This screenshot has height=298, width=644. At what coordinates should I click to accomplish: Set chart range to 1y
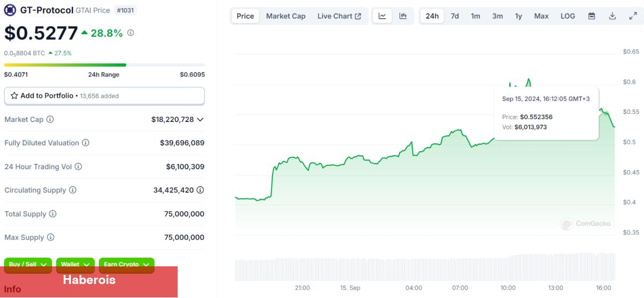(x=518, y=16)
